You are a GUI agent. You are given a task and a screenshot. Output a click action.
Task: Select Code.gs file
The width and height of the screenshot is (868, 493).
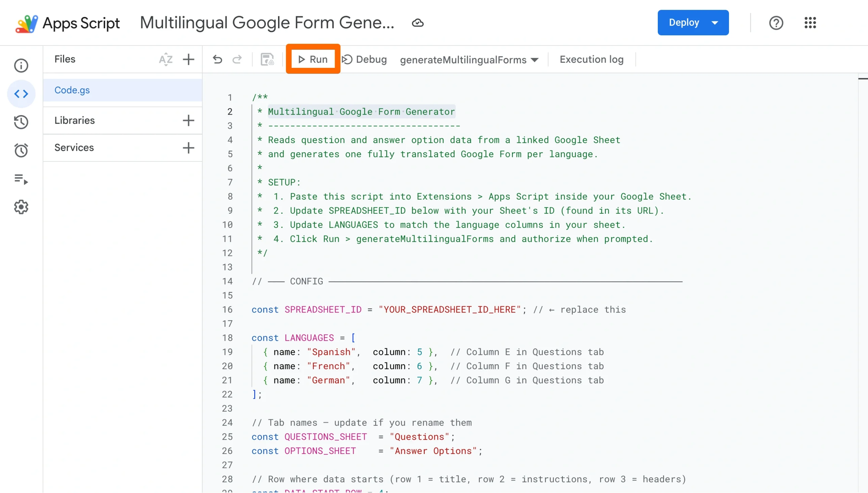pos(123,90)
